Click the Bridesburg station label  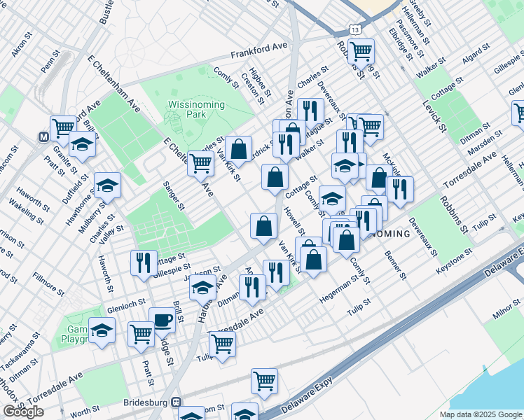coord(146,402)
